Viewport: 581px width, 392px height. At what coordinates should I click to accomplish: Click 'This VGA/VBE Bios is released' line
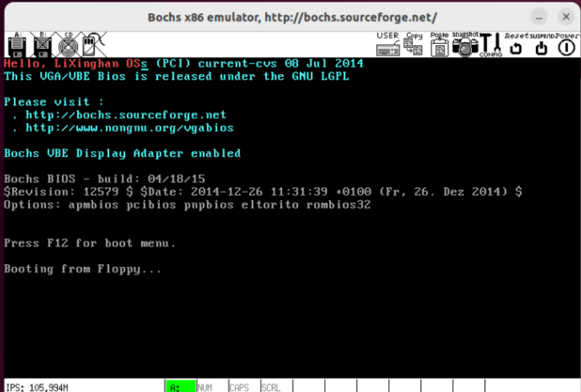(x=176, y=76)
